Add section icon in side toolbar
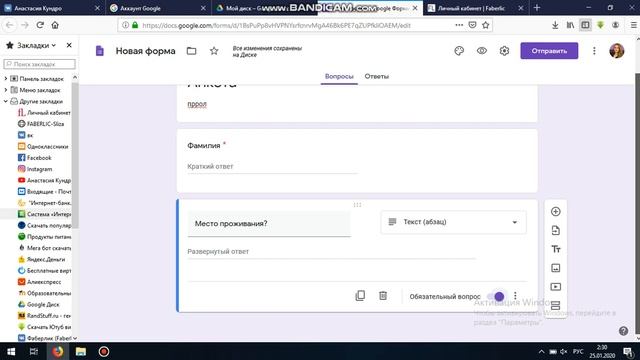Image resolution: width=640 pixels, height=360 pixels. click(556, 305)
